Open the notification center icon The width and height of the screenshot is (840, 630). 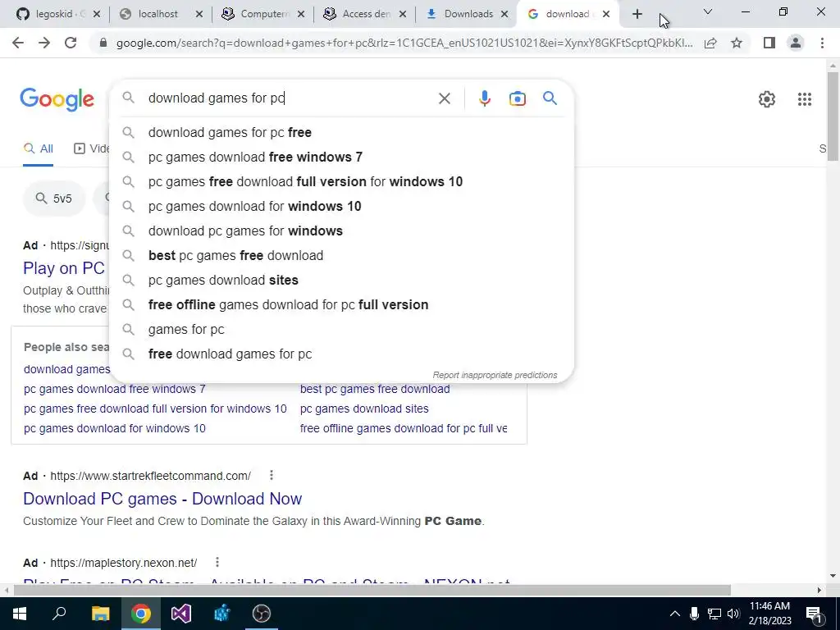point(815,614)
